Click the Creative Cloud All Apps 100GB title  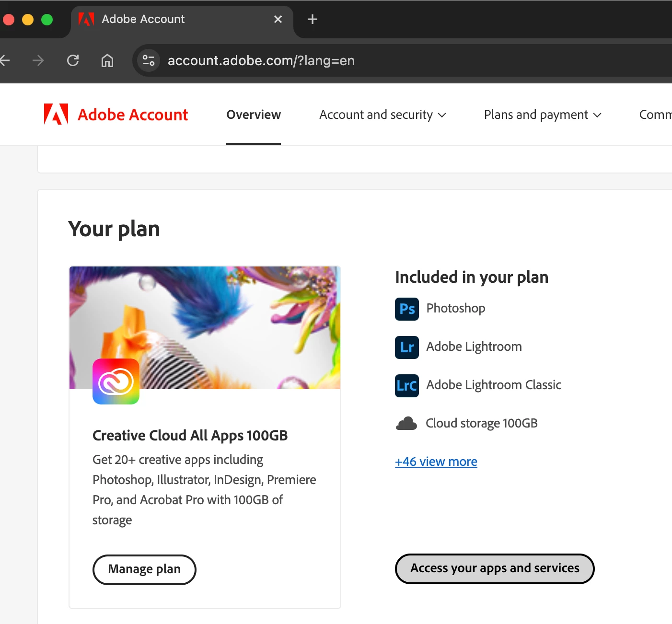click(x=190, y=435)
